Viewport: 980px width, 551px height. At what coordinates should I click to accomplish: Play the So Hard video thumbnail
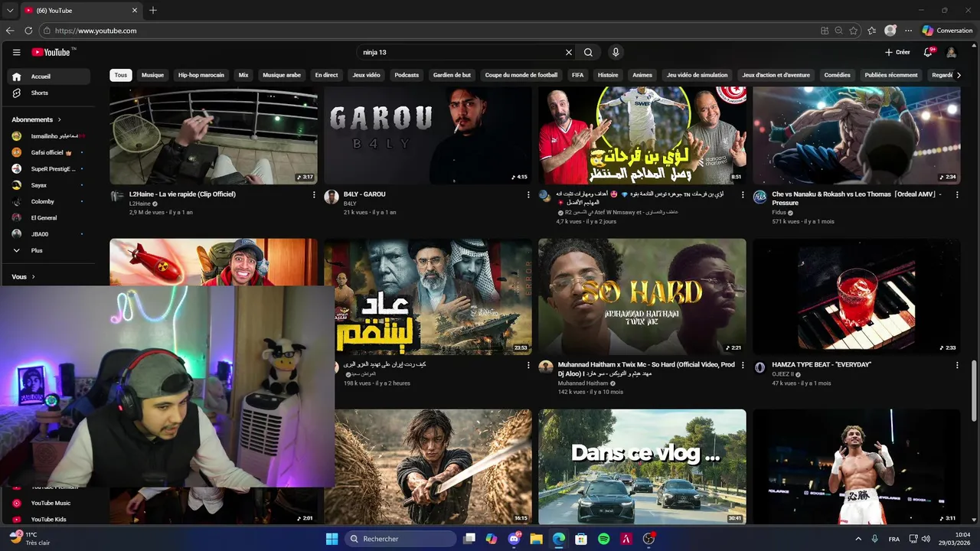tap(642, 297)
